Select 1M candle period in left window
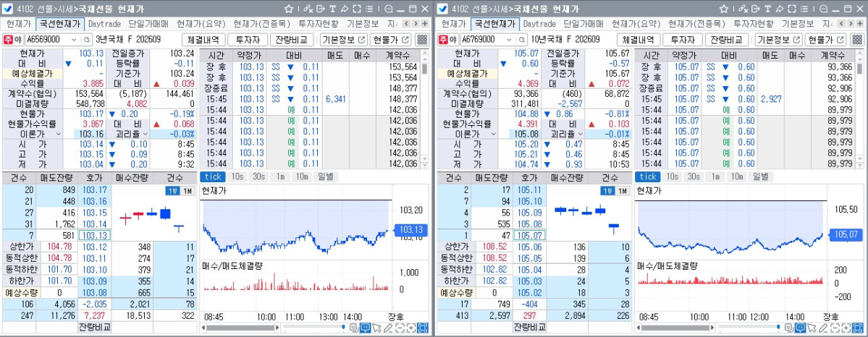Screen dimensions: 868x337 (x=187, y=191)
